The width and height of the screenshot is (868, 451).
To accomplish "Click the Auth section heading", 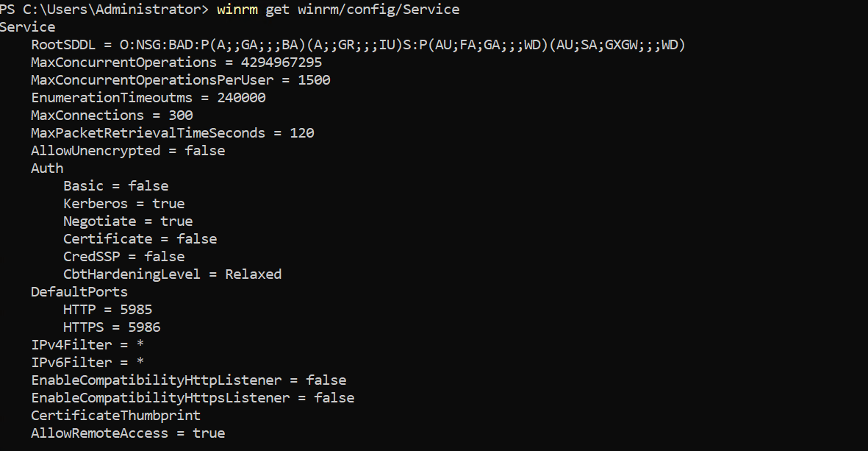I will point(47,168).
